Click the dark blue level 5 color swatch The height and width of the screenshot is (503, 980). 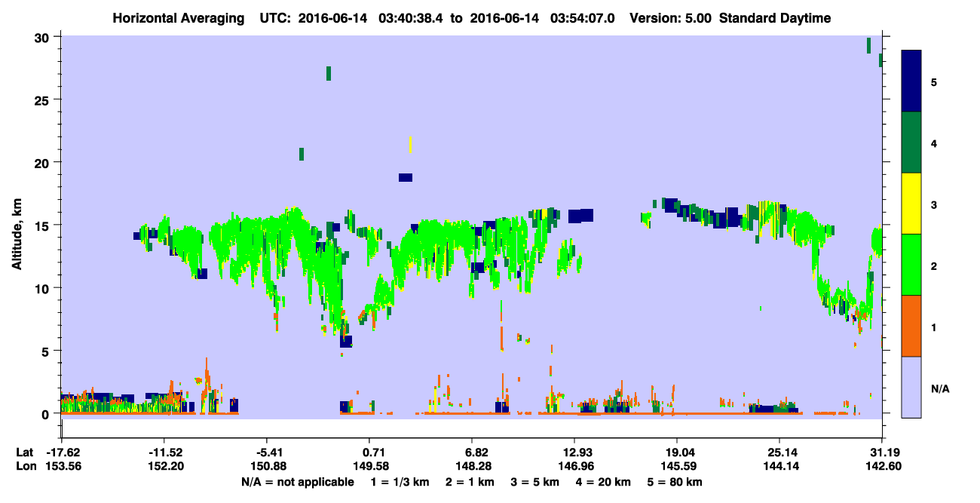911,81
